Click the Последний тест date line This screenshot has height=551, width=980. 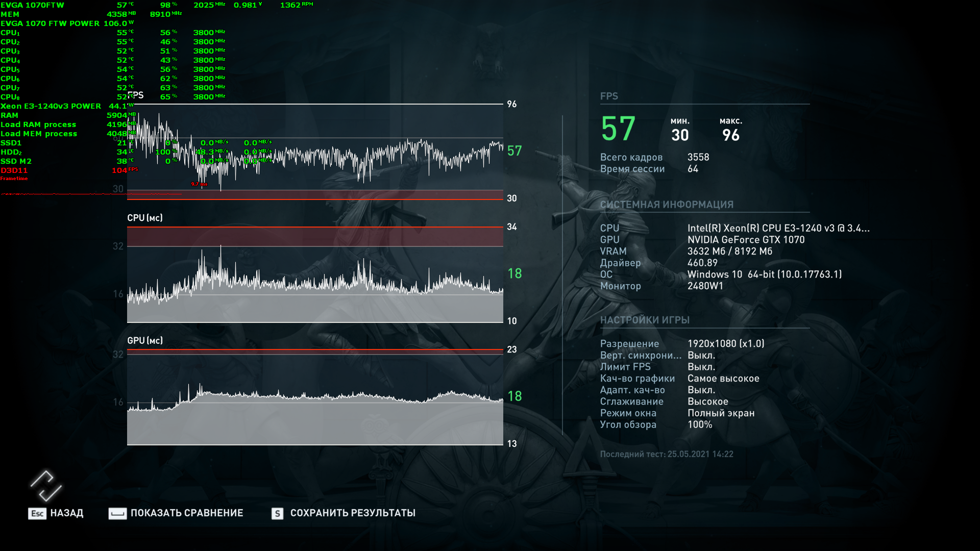(x=667, y=454)
